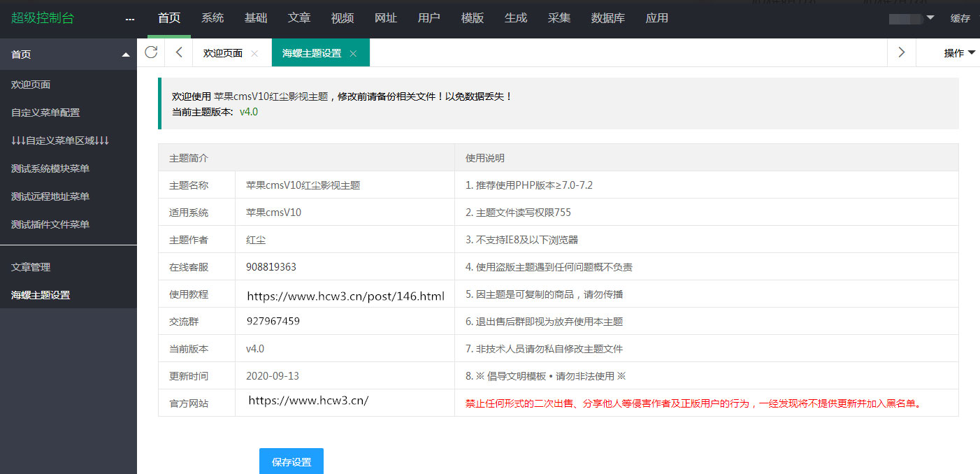The height and width of the screenshot is (474, 980).
Task: Click the left arrow to scroll tabs
Action: pos(177,52)
